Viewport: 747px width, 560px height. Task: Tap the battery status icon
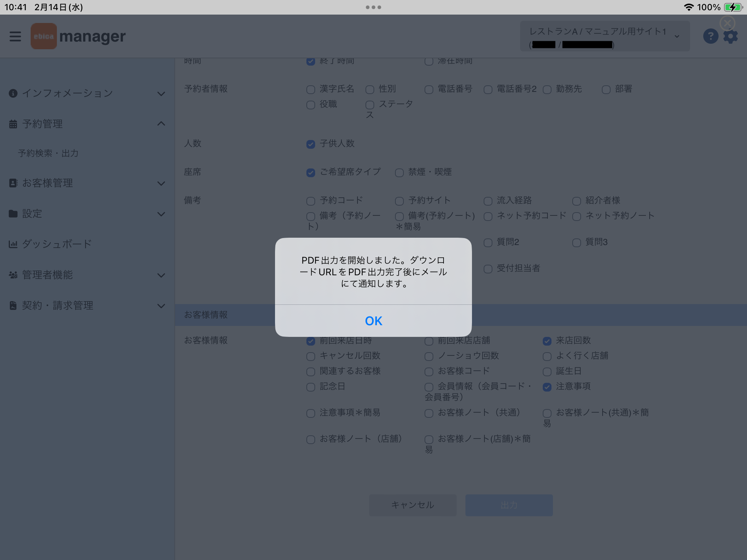733,7
